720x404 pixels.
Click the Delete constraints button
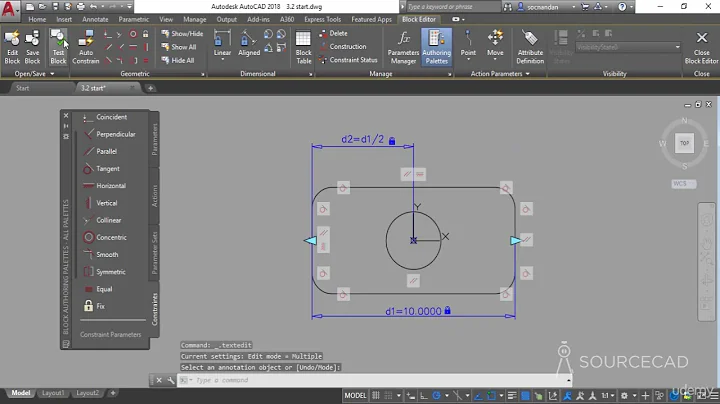[333, 33]
